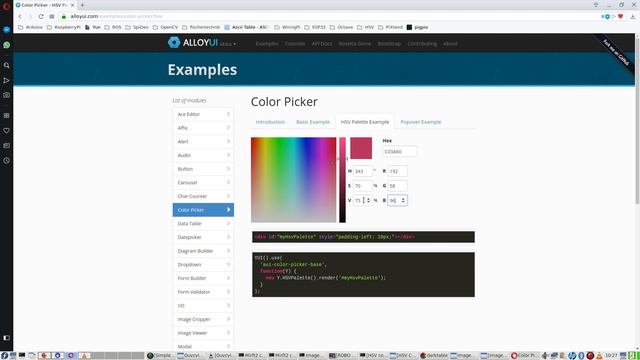This screenshot has width=640, height=360.
Task: Toggle sidebar panel icon at bottom left
Action: click(x=6, y=338)
